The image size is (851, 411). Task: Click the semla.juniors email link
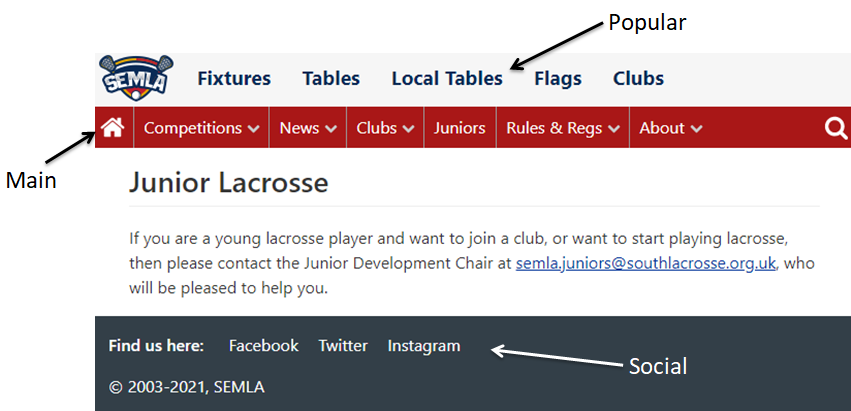point(646,263)
